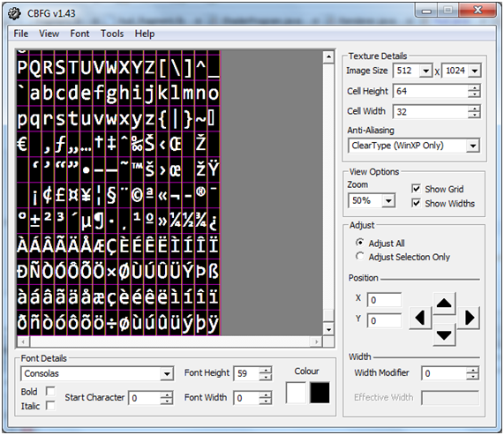Viewport: 504px width, 435px height.
Task: Click the black background colour swatch
Action: (320, 393)
